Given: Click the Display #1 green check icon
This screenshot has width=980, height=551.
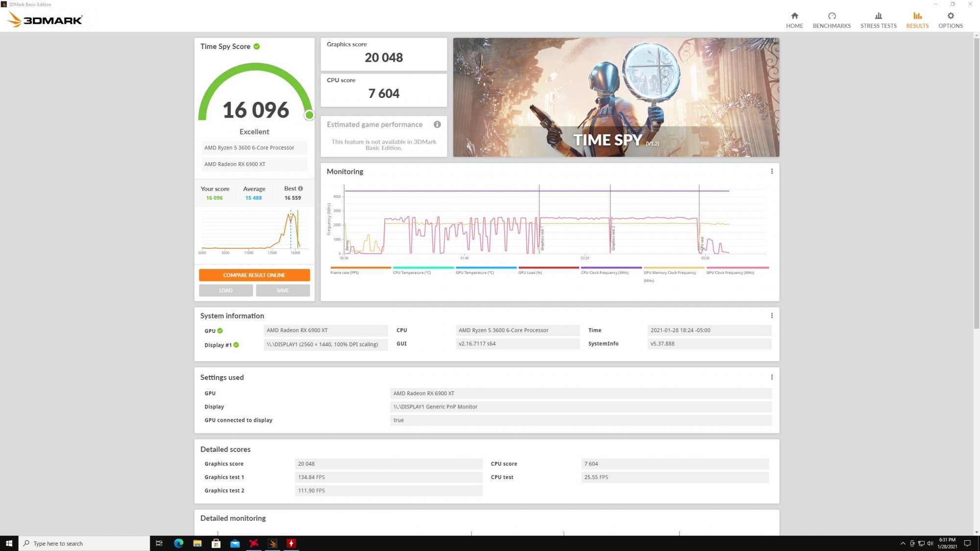Looking at the screenshot, I should (236, 345).
